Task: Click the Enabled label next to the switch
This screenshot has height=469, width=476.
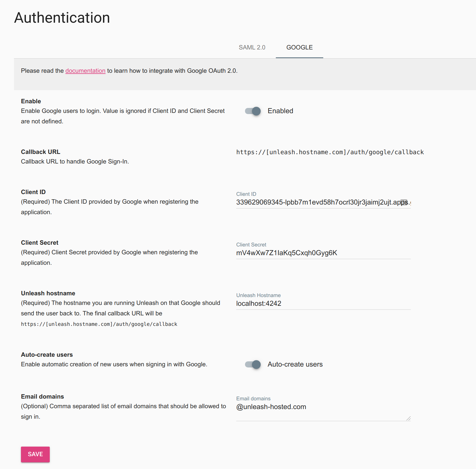Action: point(280,111)
